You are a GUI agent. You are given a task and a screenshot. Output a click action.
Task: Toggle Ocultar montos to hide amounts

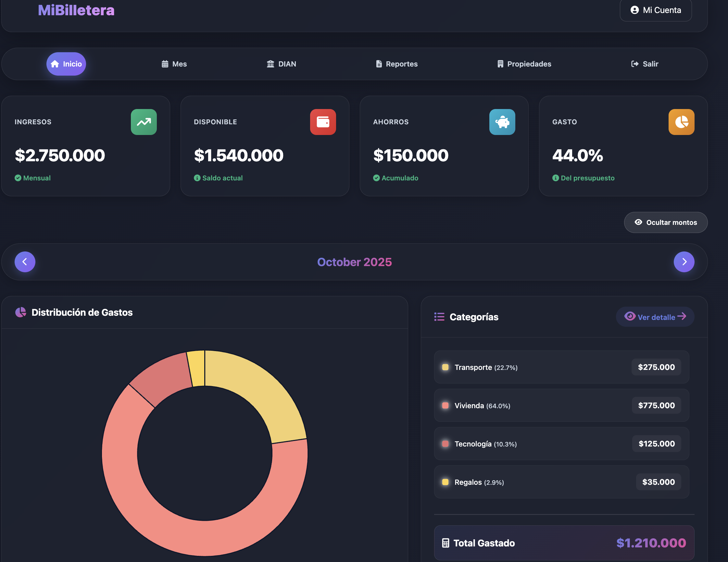point(665,222)
